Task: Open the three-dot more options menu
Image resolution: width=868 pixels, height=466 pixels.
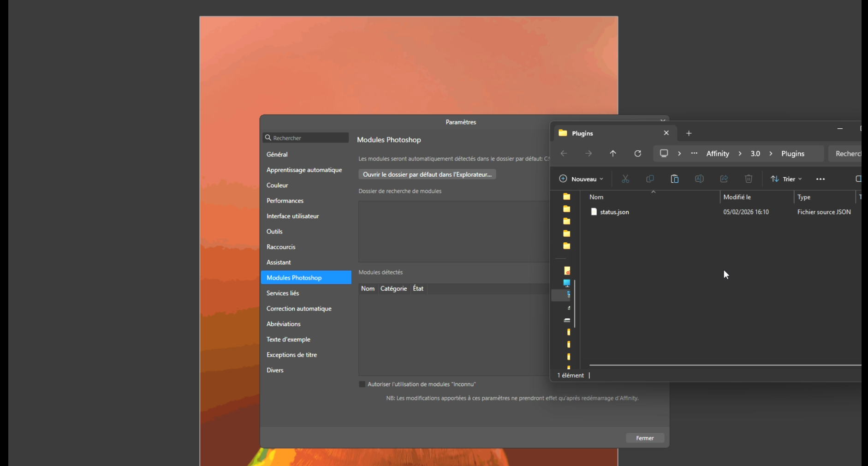Action: click(820, 179)
